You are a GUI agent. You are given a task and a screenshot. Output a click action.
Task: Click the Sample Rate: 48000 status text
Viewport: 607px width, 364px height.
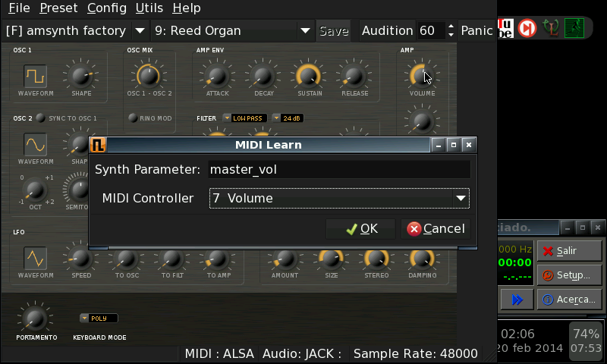415,353
